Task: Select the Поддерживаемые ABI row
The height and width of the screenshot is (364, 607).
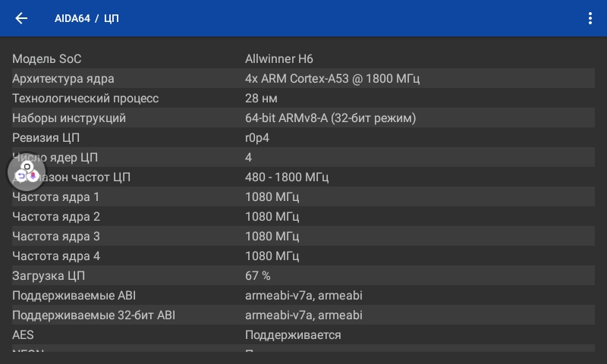Action: click(x=303, y=295)
